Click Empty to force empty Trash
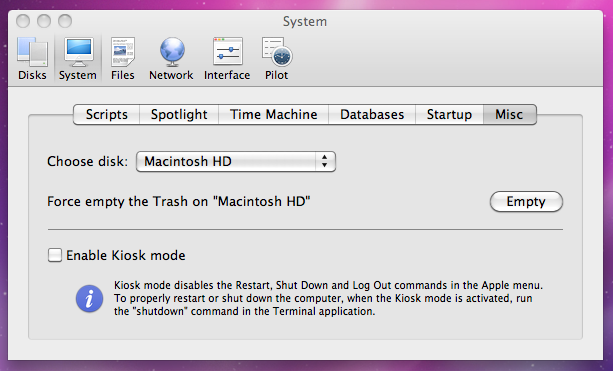The image size is (613, 371). pos(526,202)
